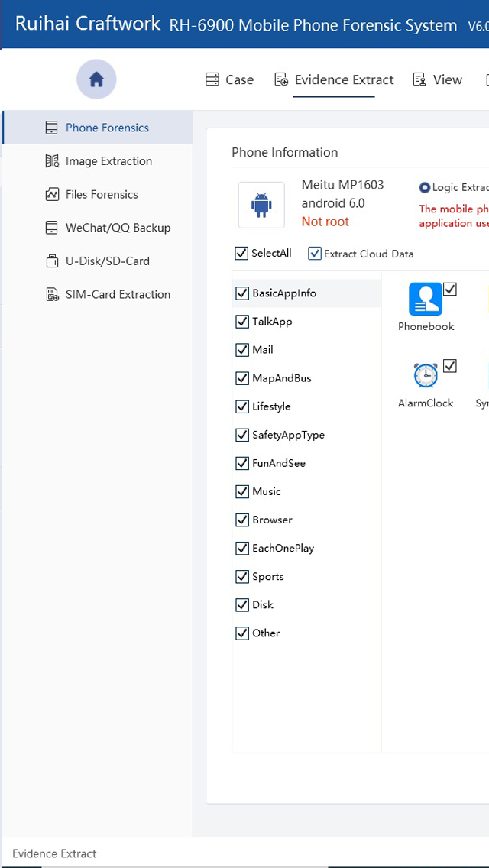
Task: Switch to the Case tab
Action: pos(230,79)
